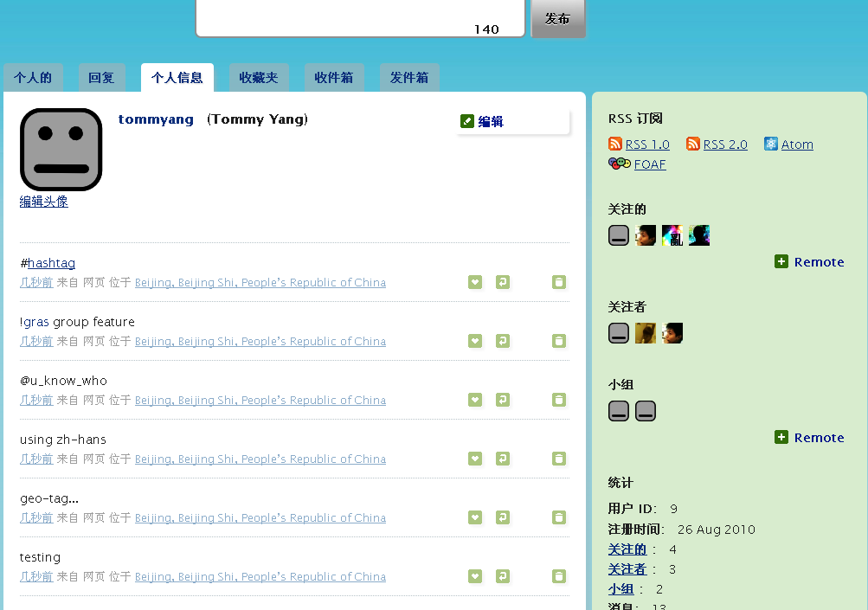Open the FOAF link
Screen dimensions: 868x610
coord(649,164)
